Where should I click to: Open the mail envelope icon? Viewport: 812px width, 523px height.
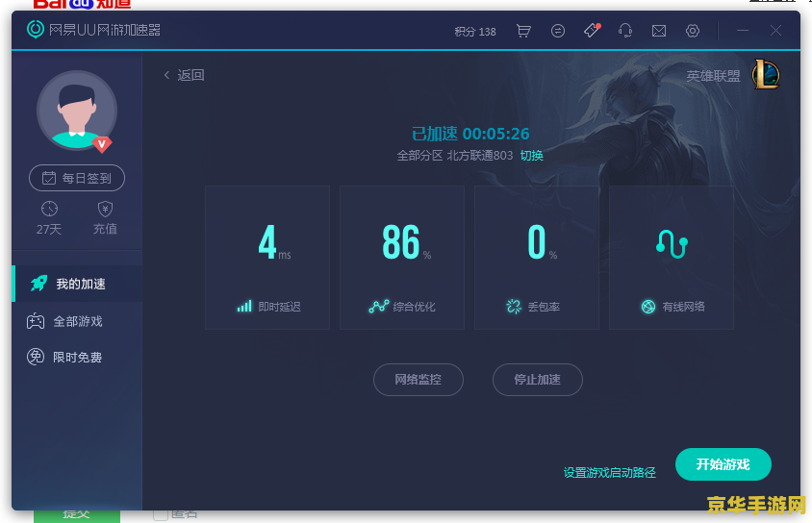tap(659, 31)
